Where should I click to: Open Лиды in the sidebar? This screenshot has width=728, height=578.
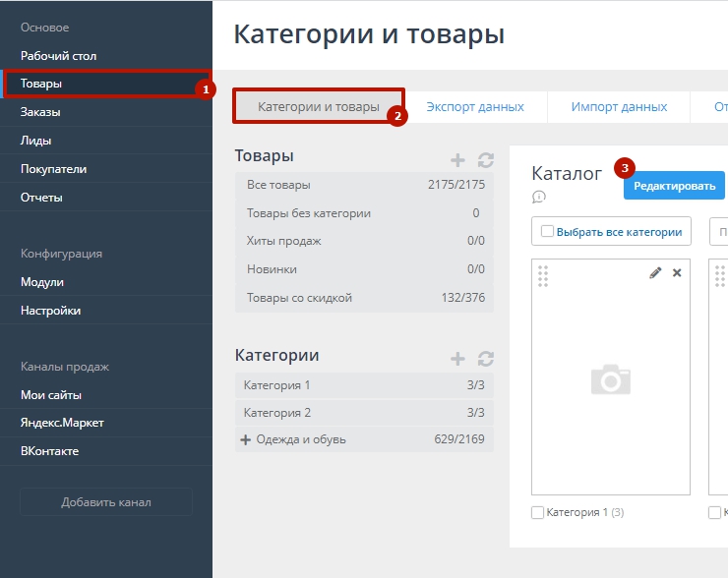[106, 141]
